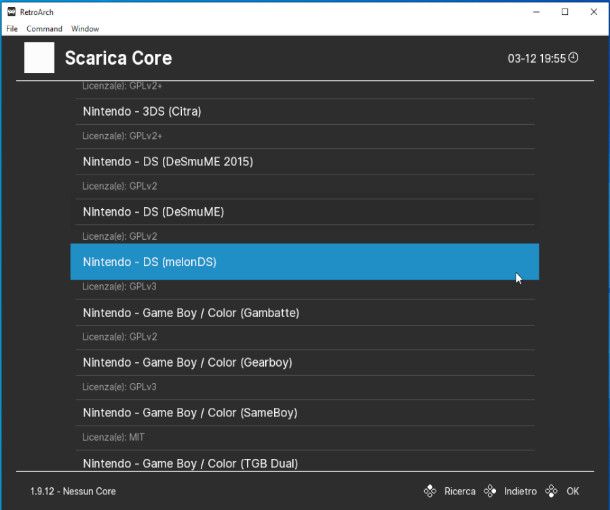Select Game Boy / Color (TGB Dual) core

[305, 462]
